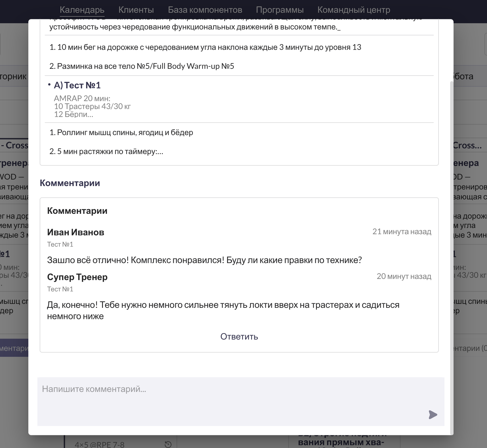Click Тест №1 tag under Супер Тренер
Screen dimensions: 487x448
pos(60,289)
